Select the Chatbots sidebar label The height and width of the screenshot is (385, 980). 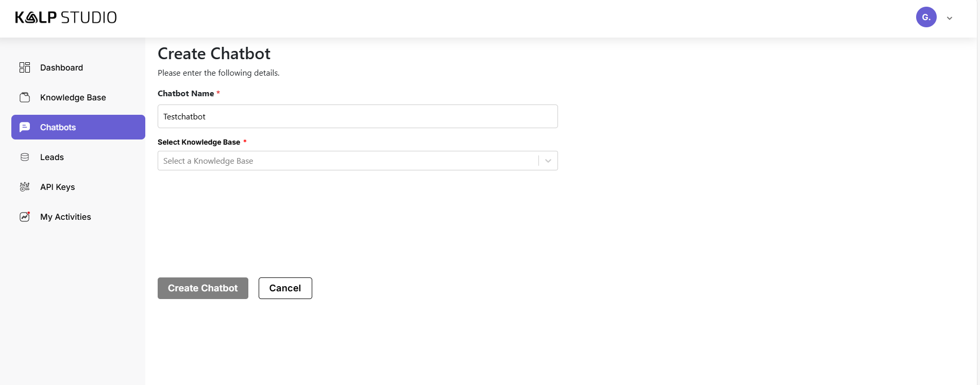tap(58, 127)
